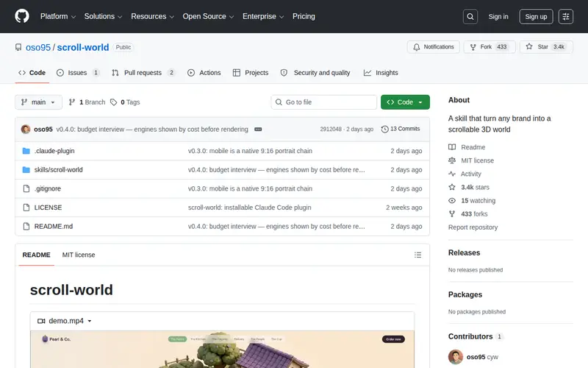Switch to the Code tab

click(x=32, y=73)
